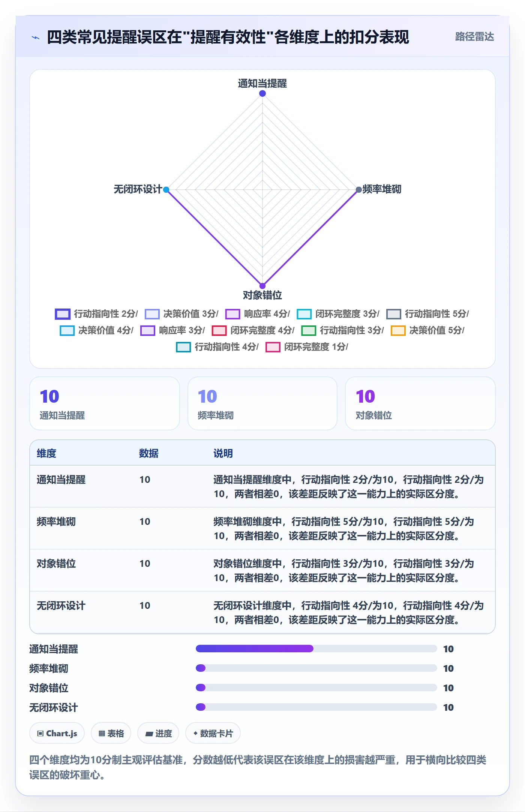Screen dimensions: 525x812
Task: Click the 无闭环设计 progress bar
Action: coord(316,707)
